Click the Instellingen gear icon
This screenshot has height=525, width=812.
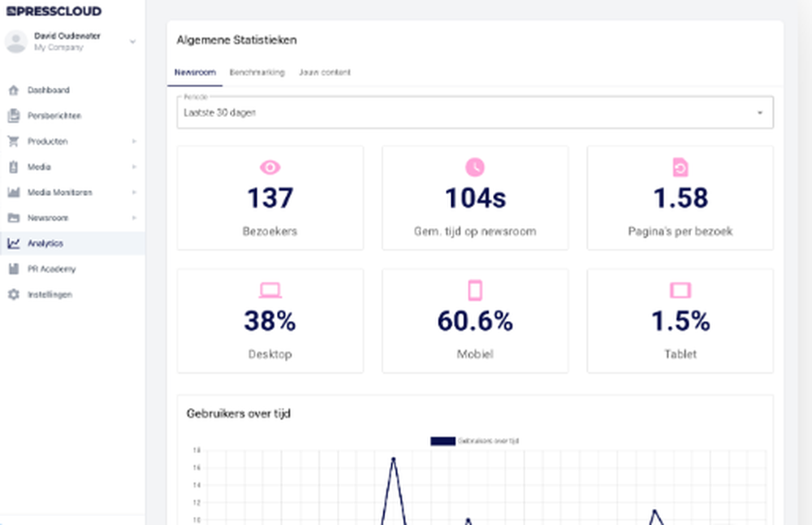pos(14,294)
